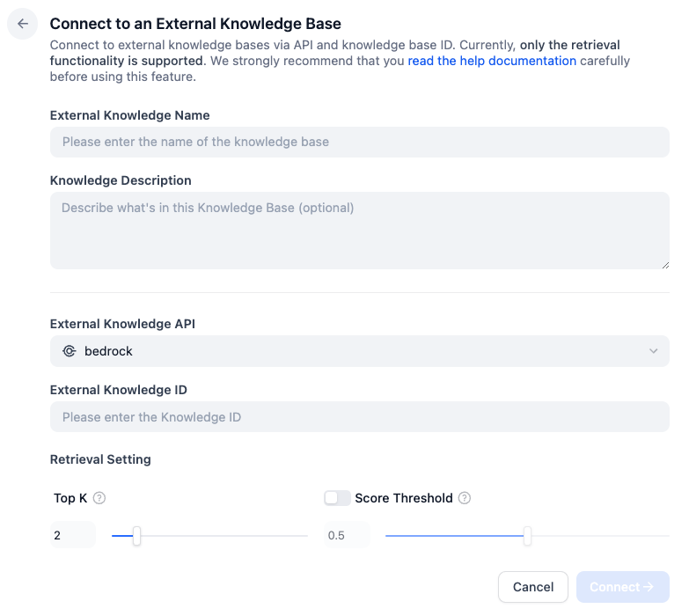689x616 pixels.
Task: Click the textarea resize handle corner
Action: coord(664,264)
